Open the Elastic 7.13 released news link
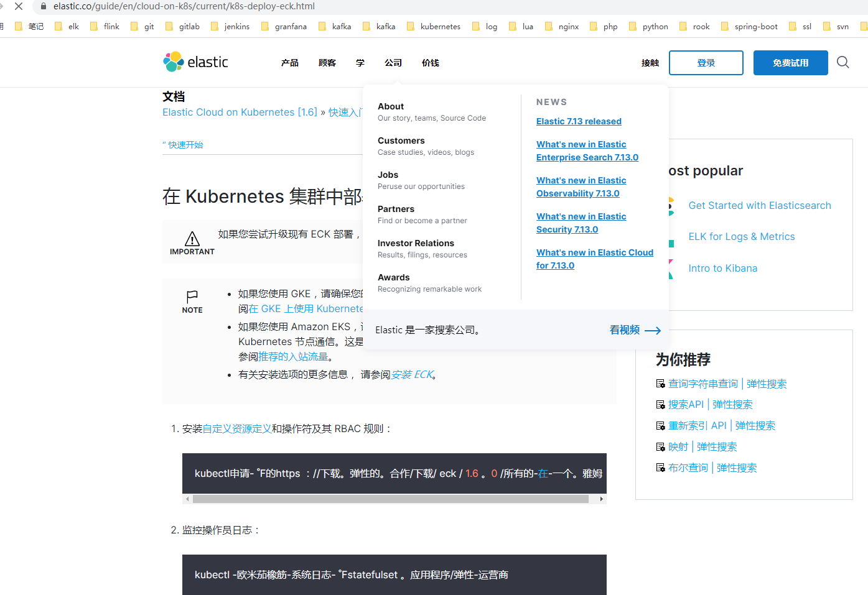The width and height of the screenshot is (868, 595). click(579, 121)
